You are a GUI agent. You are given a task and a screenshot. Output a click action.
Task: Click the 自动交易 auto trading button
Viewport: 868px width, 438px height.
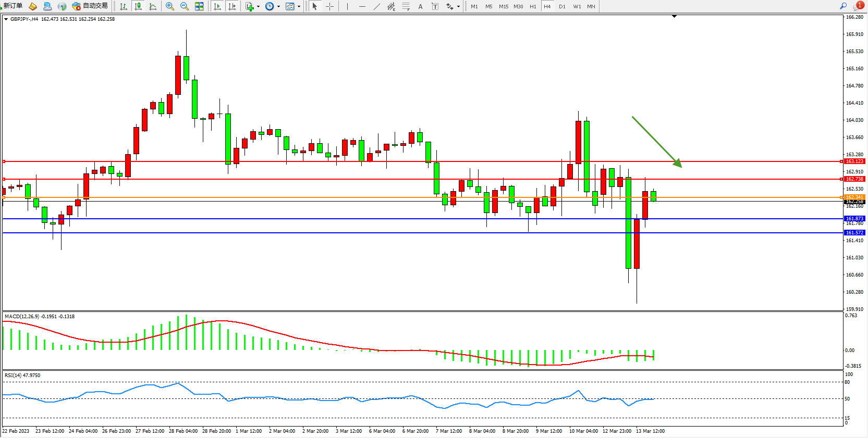(90, 6)
